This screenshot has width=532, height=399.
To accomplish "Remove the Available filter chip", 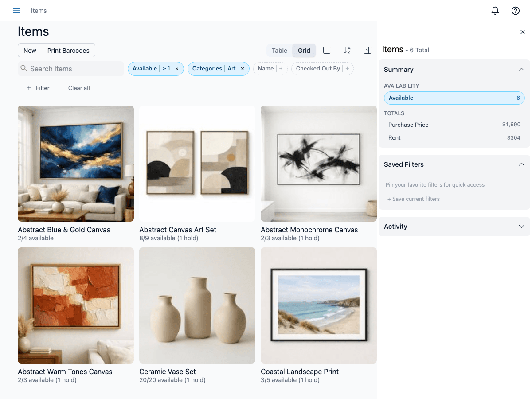I will click(x=177, y=69).
